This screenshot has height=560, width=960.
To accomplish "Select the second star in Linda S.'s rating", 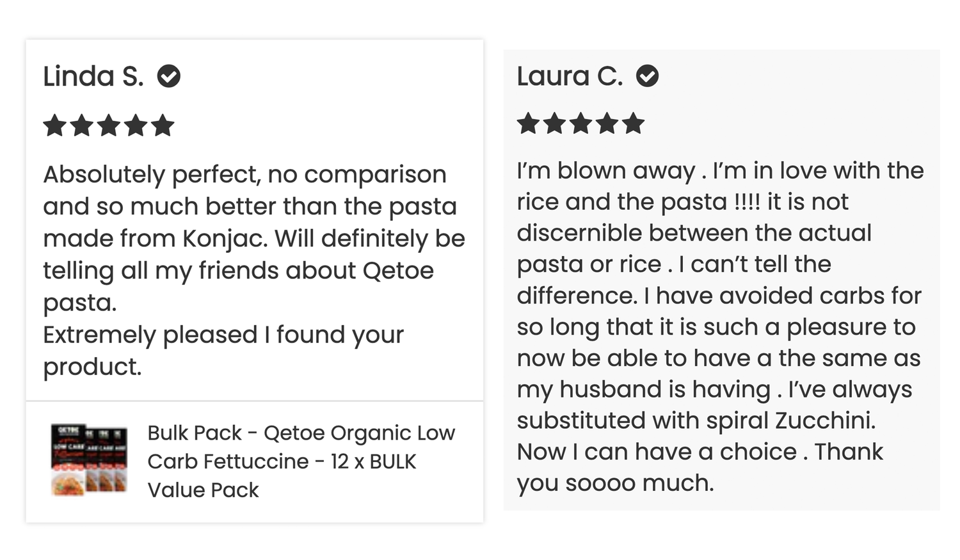I will [82, 125].
